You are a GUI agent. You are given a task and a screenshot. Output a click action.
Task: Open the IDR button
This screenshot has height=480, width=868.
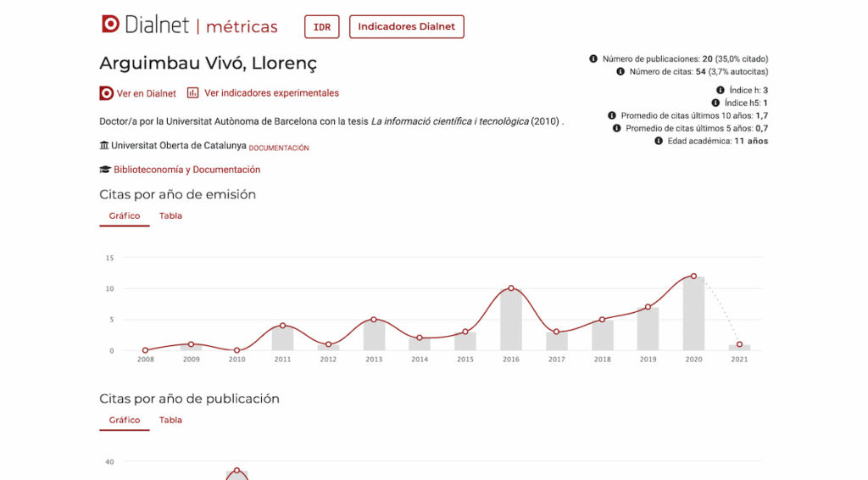click(x=322, y=27)
